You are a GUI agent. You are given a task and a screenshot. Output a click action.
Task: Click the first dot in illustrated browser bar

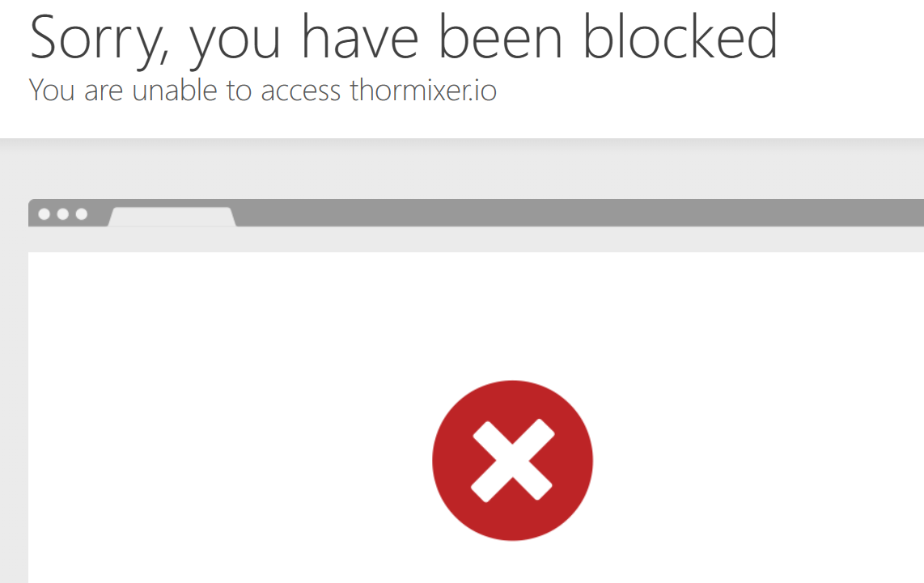tap(45, 213)
